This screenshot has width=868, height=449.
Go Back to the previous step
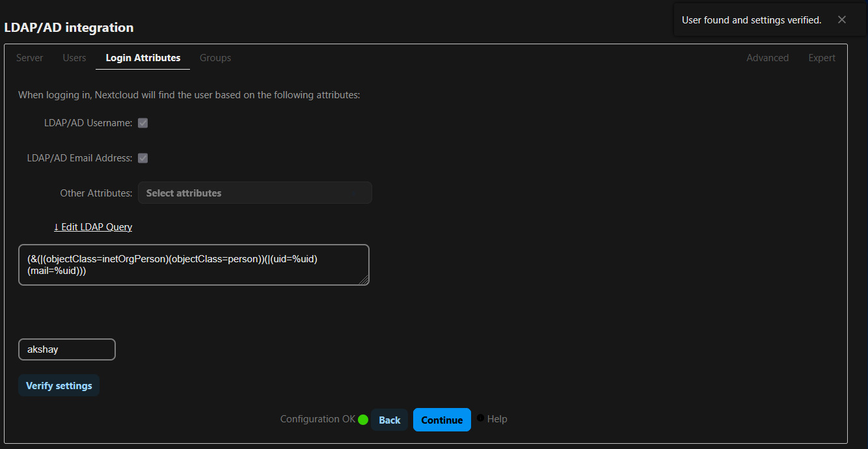click(390, 420)
